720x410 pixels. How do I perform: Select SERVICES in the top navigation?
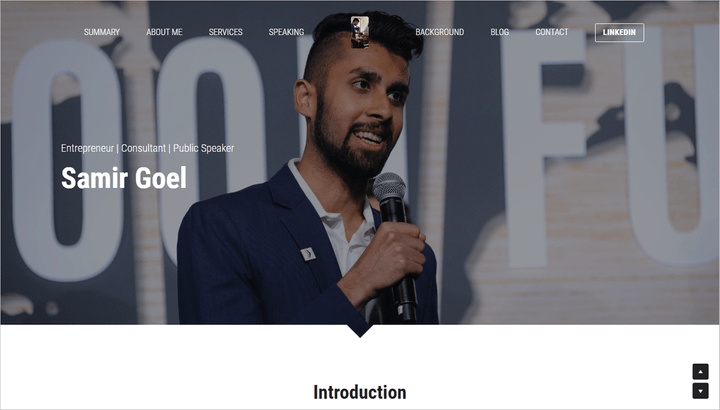click(x=225, y=32)
